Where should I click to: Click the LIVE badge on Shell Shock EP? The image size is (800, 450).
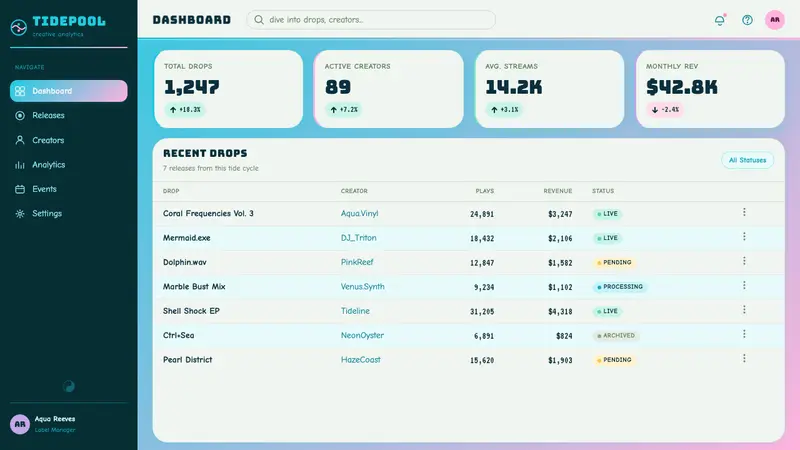tap(607, 311)
